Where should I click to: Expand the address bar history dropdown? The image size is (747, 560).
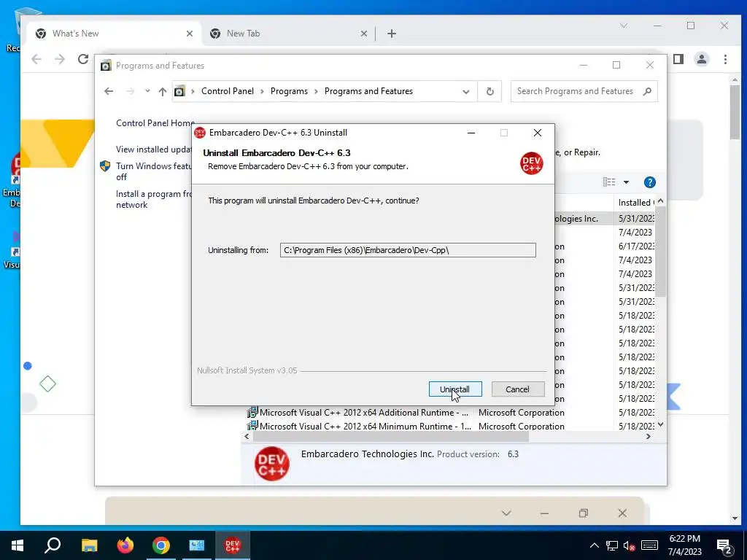click(466, 91)
